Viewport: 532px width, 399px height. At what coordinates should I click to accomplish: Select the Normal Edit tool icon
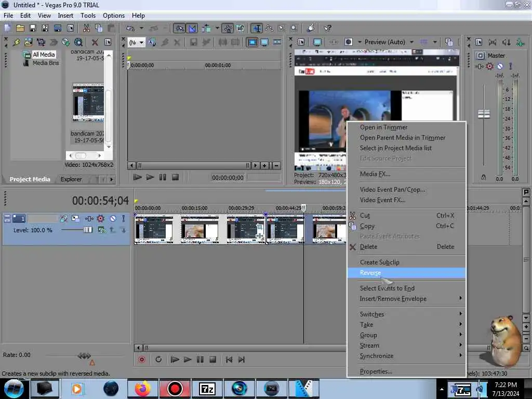pyautogui.click(x=257, y=28)
